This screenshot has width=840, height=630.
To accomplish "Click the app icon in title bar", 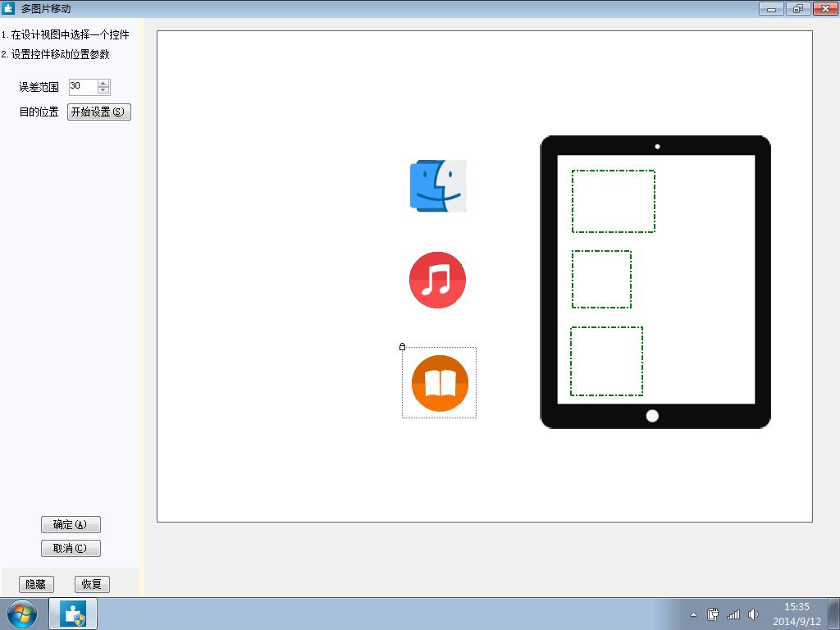I will pos(8,8).
